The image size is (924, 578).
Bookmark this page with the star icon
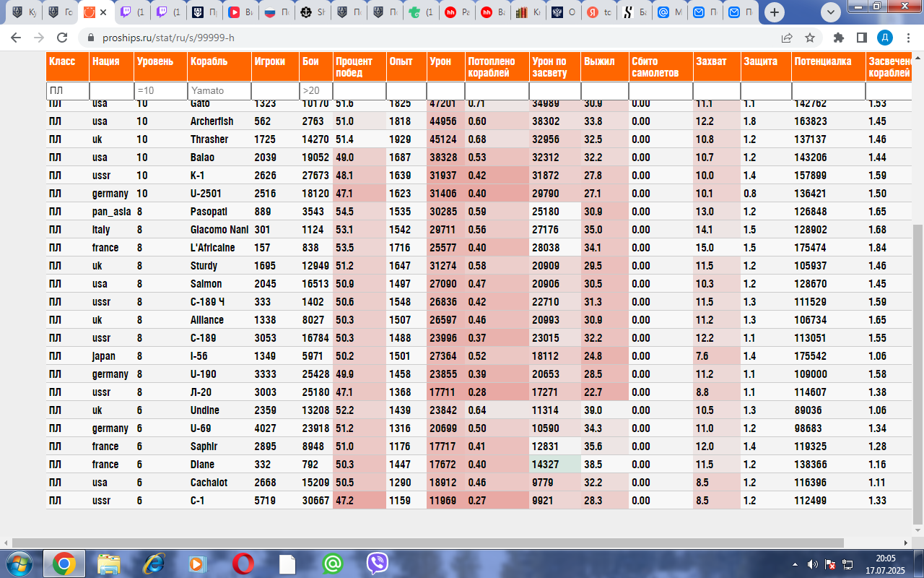pos(810,38)
